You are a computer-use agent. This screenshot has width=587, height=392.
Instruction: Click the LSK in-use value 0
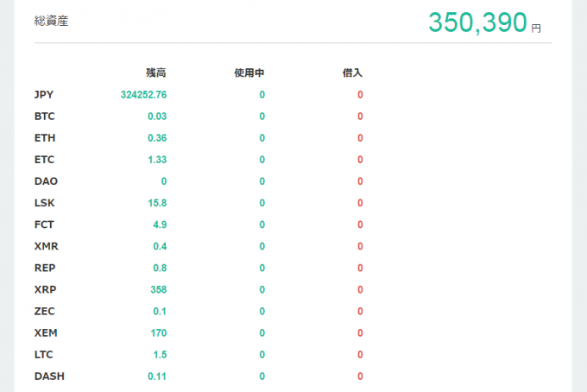pos(262,203)
